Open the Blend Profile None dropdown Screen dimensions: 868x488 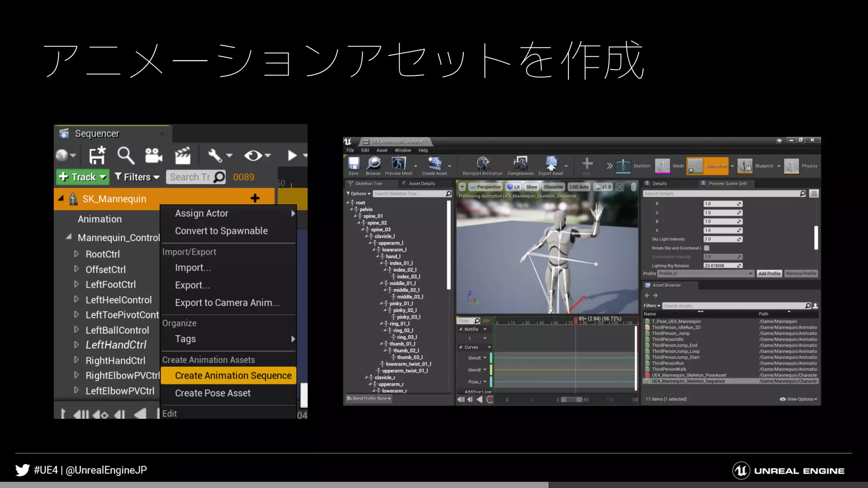click(x=369, y=399)
